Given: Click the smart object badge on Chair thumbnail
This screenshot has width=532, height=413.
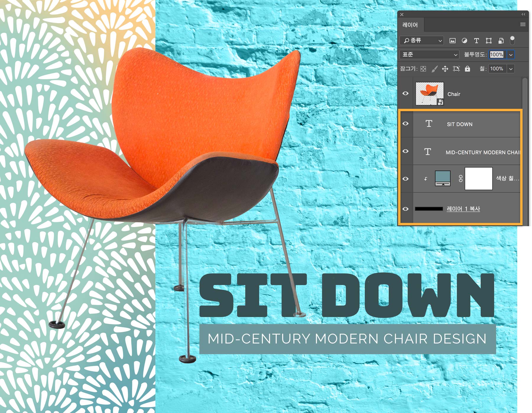Looking at the screenshot, I should 440,102.
